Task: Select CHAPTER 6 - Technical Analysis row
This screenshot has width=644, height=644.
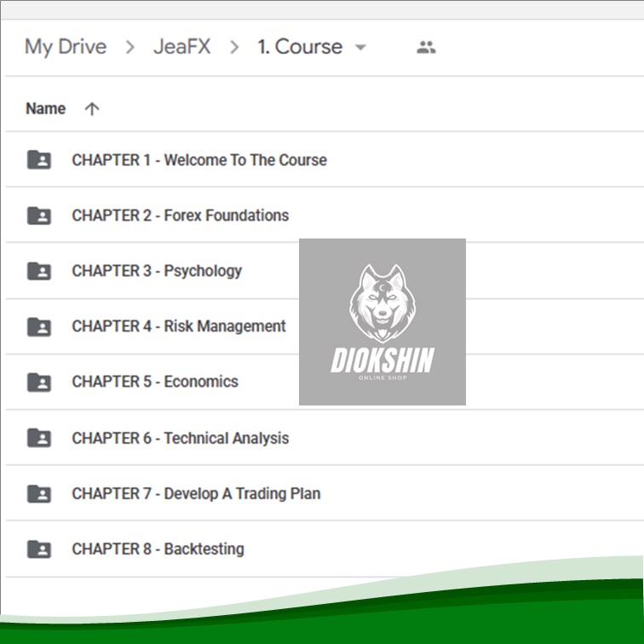Action: tap(325, 437)
